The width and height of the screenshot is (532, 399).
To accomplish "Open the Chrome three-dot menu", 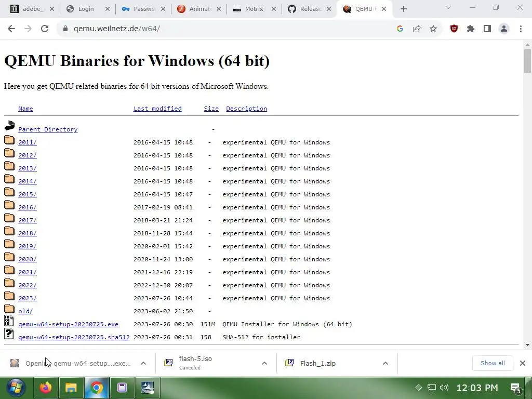I will click(x=521, y=29).
